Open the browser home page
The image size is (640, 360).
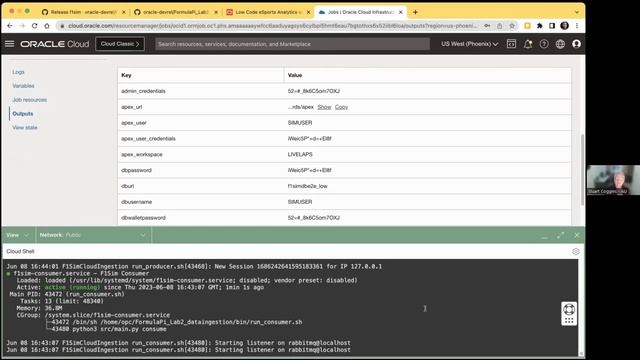pyautogui.click(x=47, y=26)
